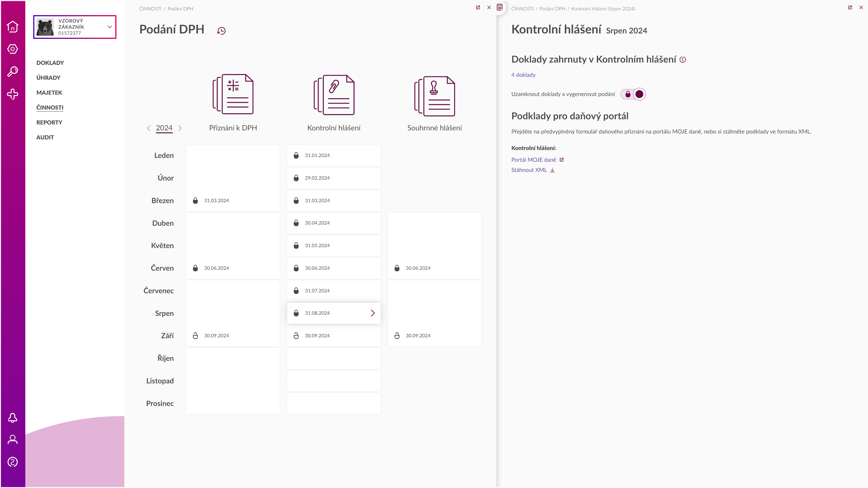
Task: Open Květen Kontrolní hlášení 31.05.2024 entry
Action: click(334, 246)
